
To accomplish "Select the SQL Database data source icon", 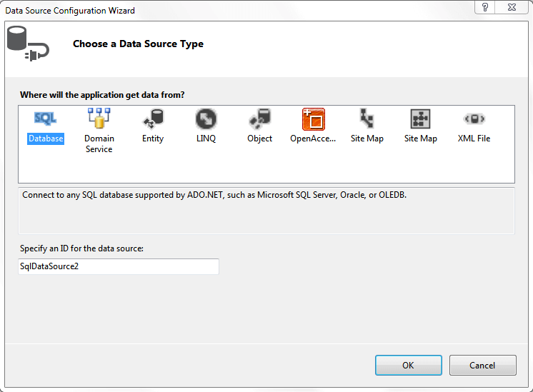I will tap(45, 119).
